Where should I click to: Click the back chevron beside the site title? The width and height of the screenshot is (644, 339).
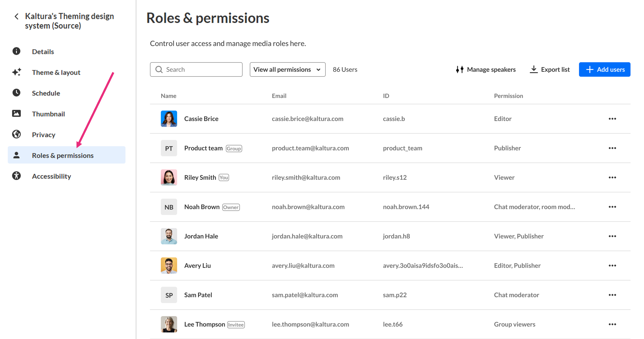pyautogui.click(x=16, y=16)
